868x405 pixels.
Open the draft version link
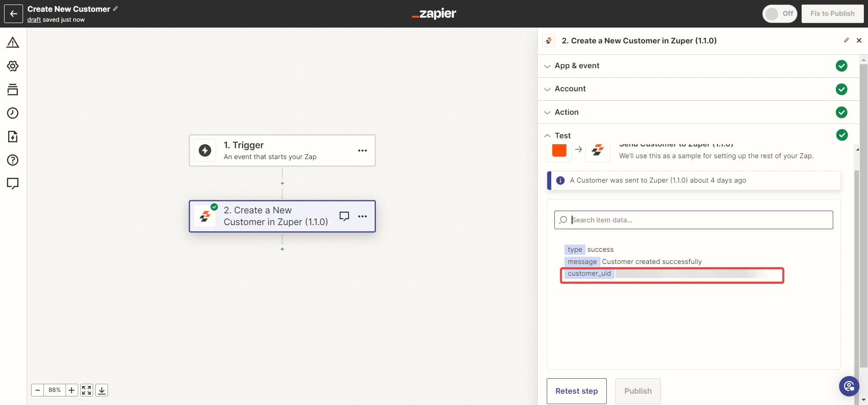pos(34,19)
